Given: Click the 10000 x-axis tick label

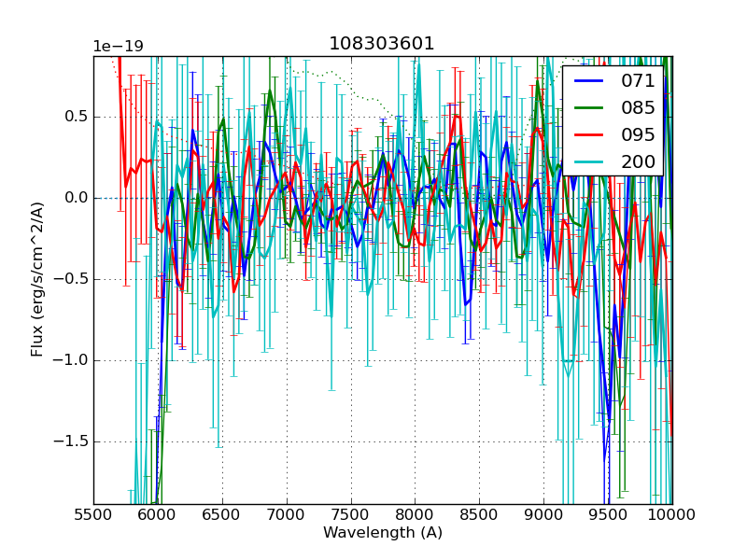Looking at the screenshot, I should (671, 514).
